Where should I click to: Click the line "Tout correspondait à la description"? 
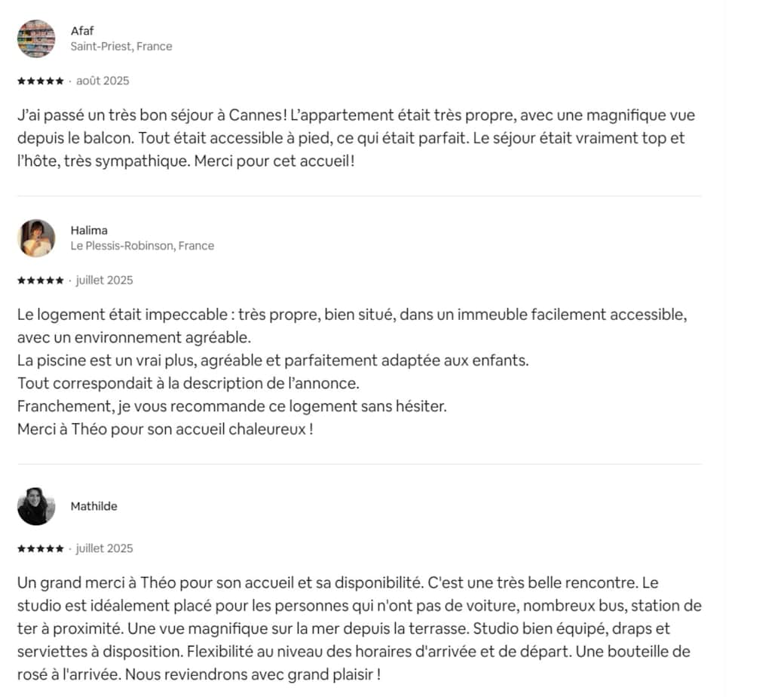point(188,383)
